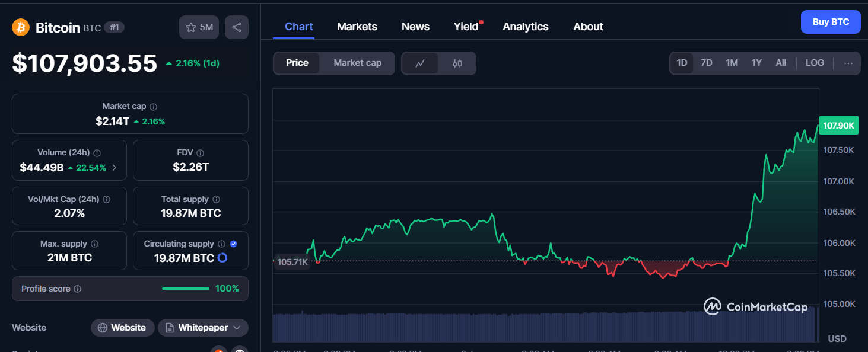Click the 107.90K current price label on chart

pyautogui.click(x=838, y=126)
